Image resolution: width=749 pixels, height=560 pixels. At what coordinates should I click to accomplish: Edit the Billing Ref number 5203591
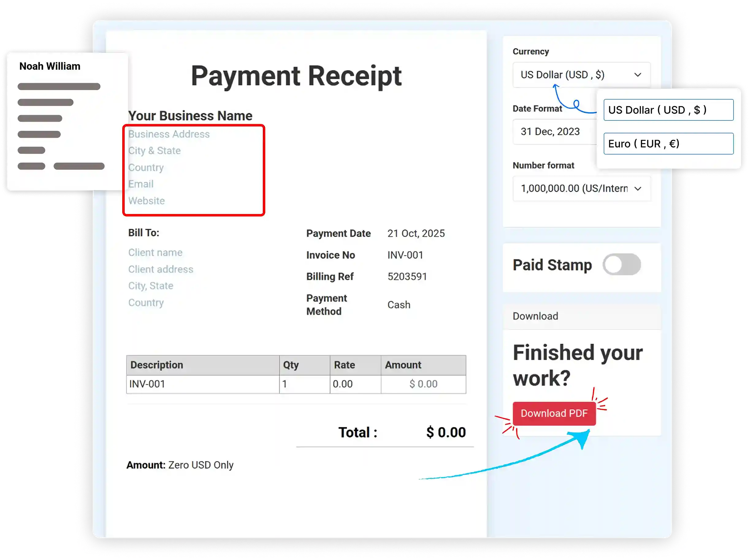coord(407,276)
